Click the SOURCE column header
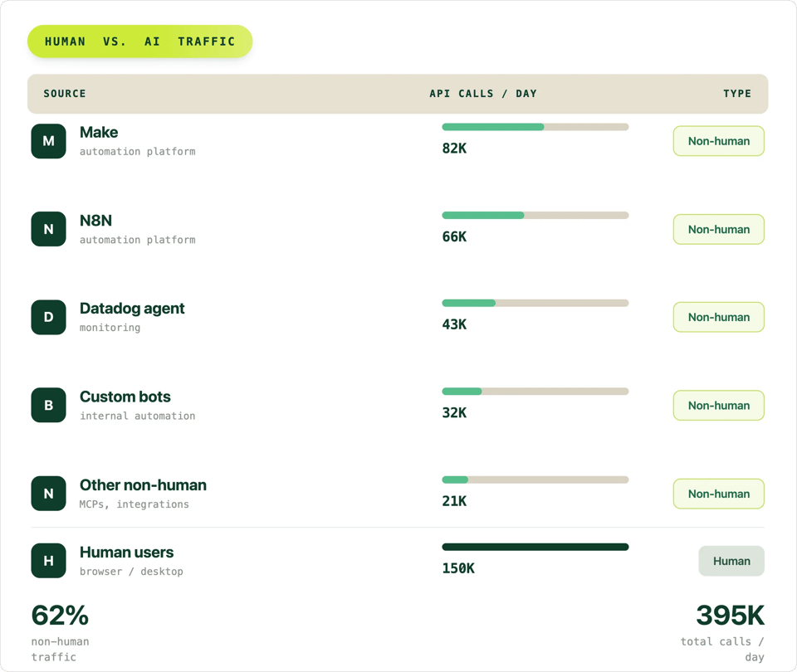The width and height of the screenshot is (797, 672). [65, 94]
